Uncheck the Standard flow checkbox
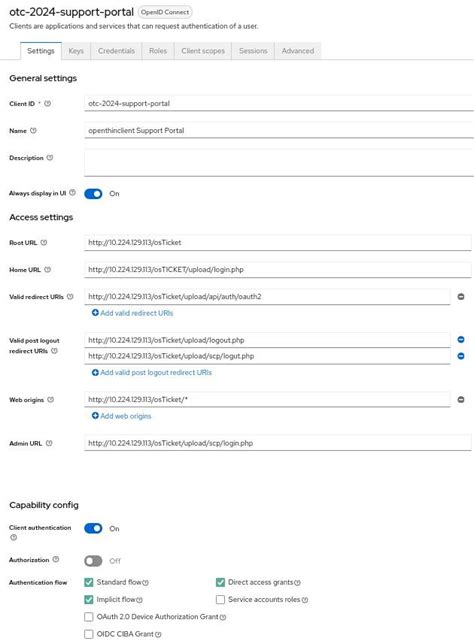This screenshot has height=641, width=474. click(89, 582)
